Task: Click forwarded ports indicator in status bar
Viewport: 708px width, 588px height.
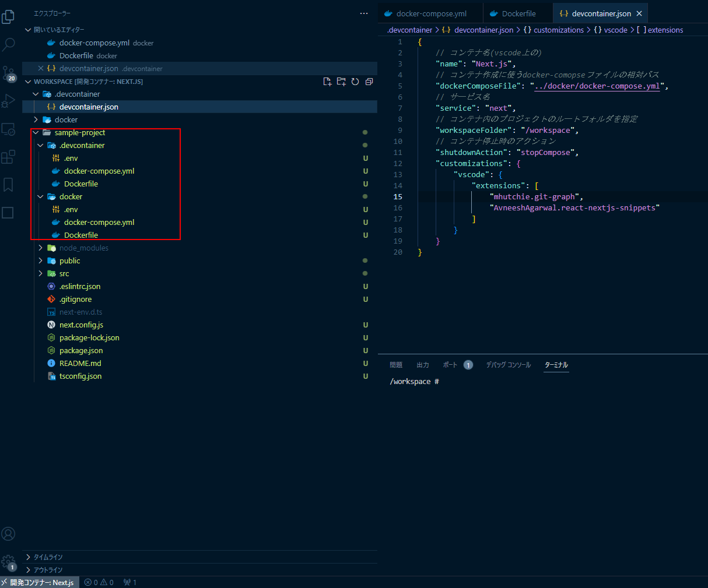Action: coord(130,582)
